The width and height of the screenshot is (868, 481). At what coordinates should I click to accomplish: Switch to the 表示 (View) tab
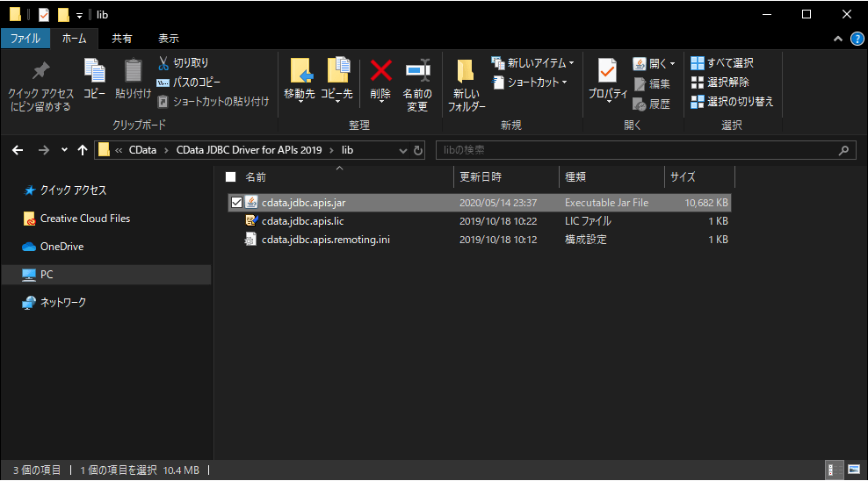point(169,39)
